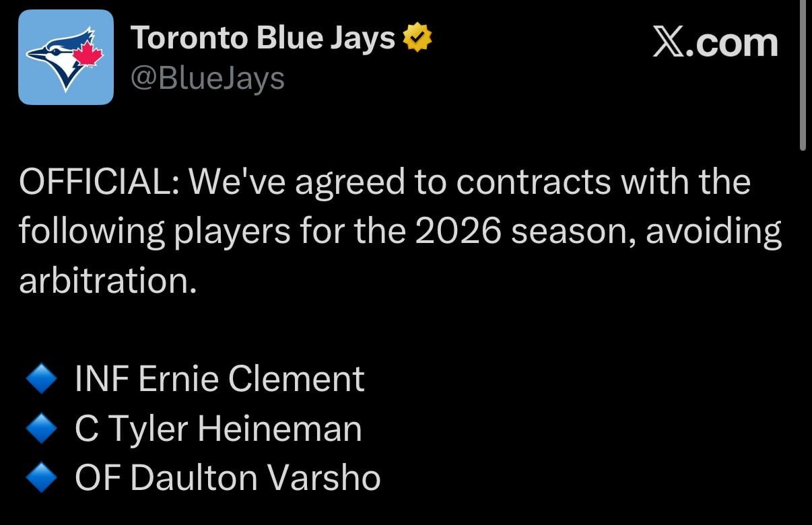Select the word OFFICIAL in the tweet
812x525 pixels.
(94, 180)
